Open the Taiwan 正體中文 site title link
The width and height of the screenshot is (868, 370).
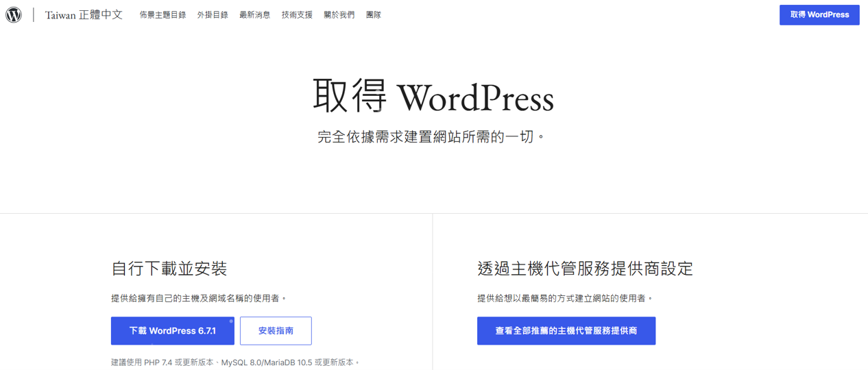(84, 14)
